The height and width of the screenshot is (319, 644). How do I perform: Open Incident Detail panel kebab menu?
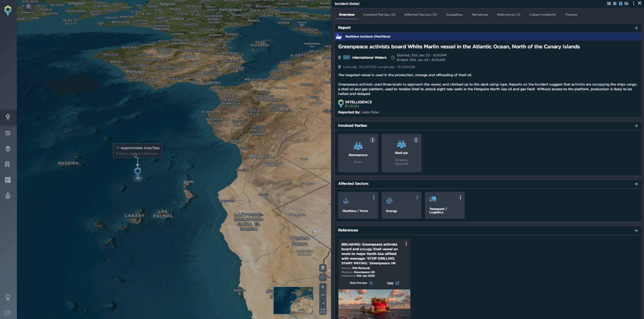[634, 4]
